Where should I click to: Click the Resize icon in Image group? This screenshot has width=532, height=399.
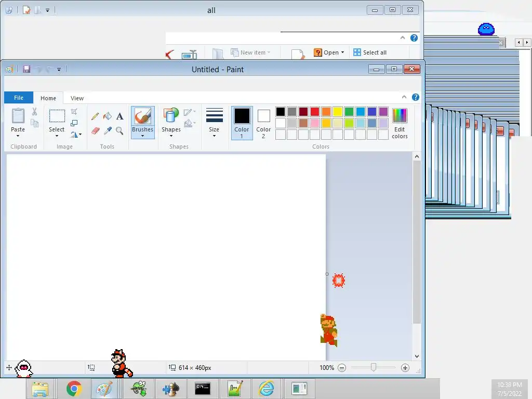pyautogui.click(x=74, y=123)
